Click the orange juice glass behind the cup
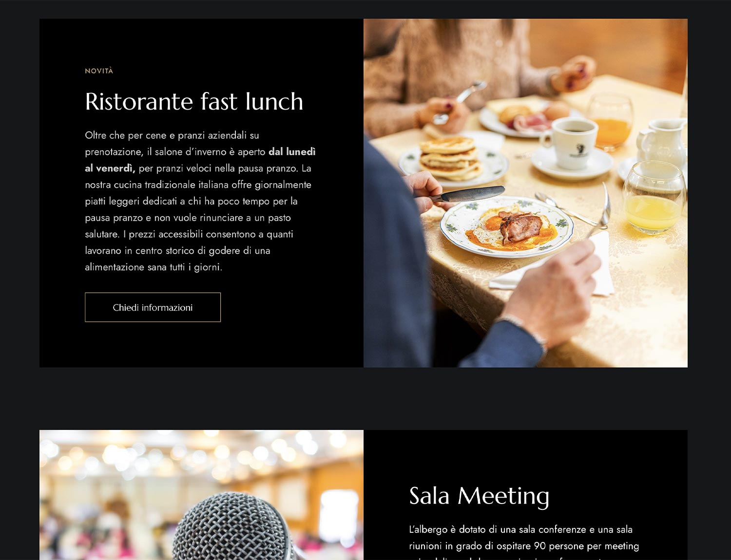731x560 pixels. (611, 122)
